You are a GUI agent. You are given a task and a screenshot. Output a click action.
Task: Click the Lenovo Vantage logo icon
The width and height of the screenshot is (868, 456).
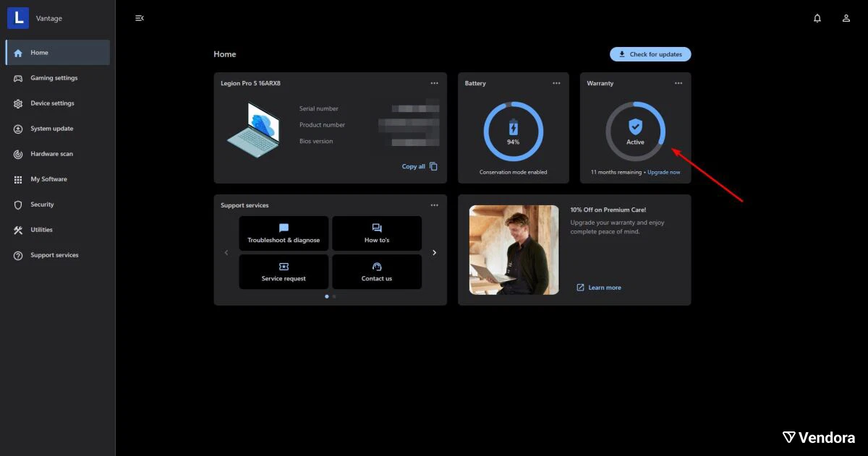(x=18, y=18)
